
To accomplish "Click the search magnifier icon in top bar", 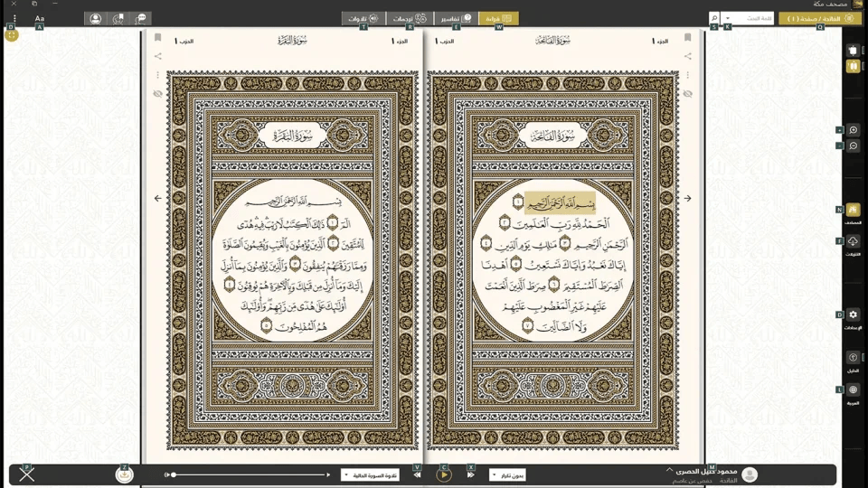I will click(x=713, y=18).
